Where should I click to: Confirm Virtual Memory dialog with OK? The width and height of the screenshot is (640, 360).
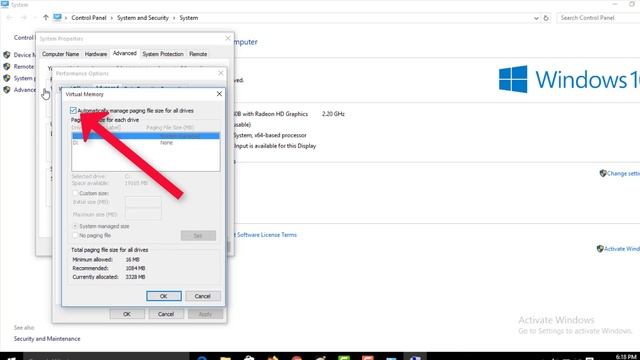164,296
